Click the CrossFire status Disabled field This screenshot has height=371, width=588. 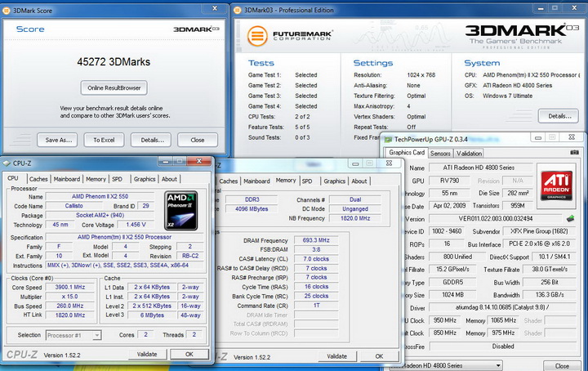tap(503, 346)
